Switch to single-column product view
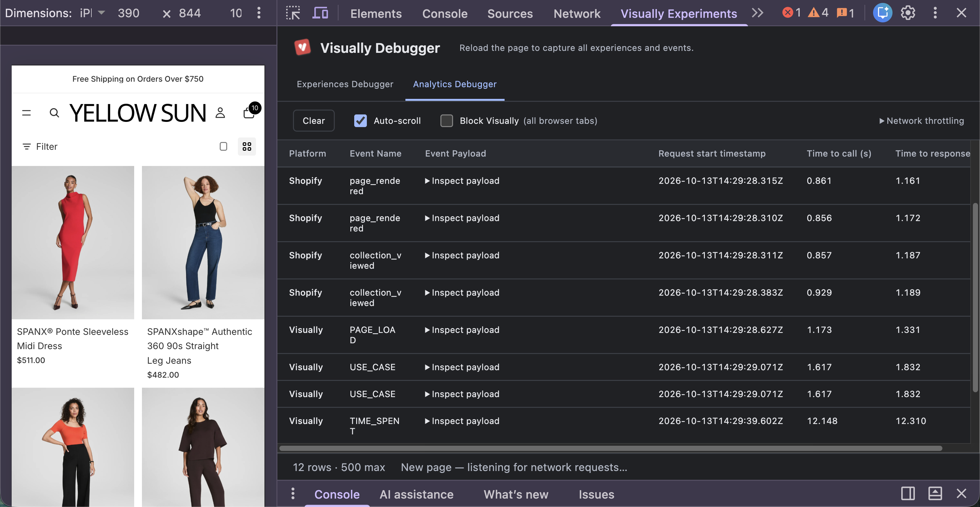Image resolution: width=980 pixels, height=507 pixels. tap(223, 147)
